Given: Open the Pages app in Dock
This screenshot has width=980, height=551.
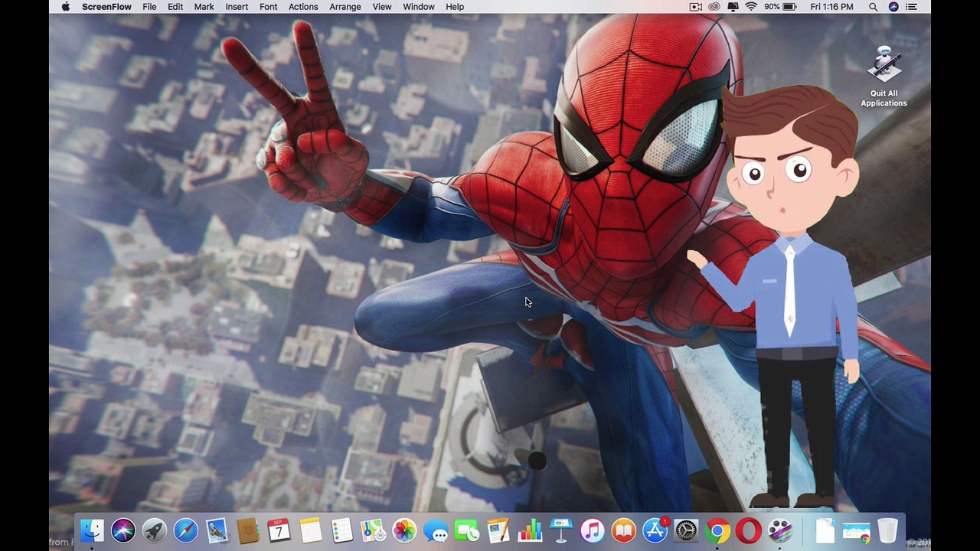Looking at the screenshot, I should click(498, 530).
